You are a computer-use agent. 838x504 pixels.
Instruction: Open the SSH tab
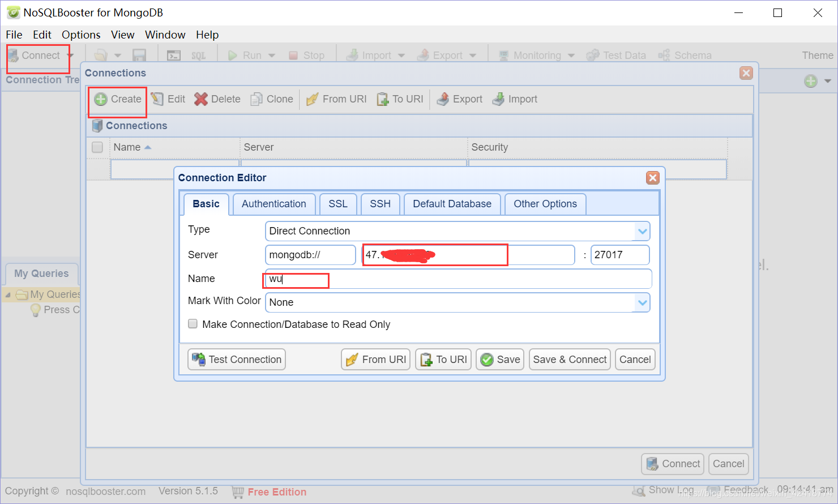(380, 204)
